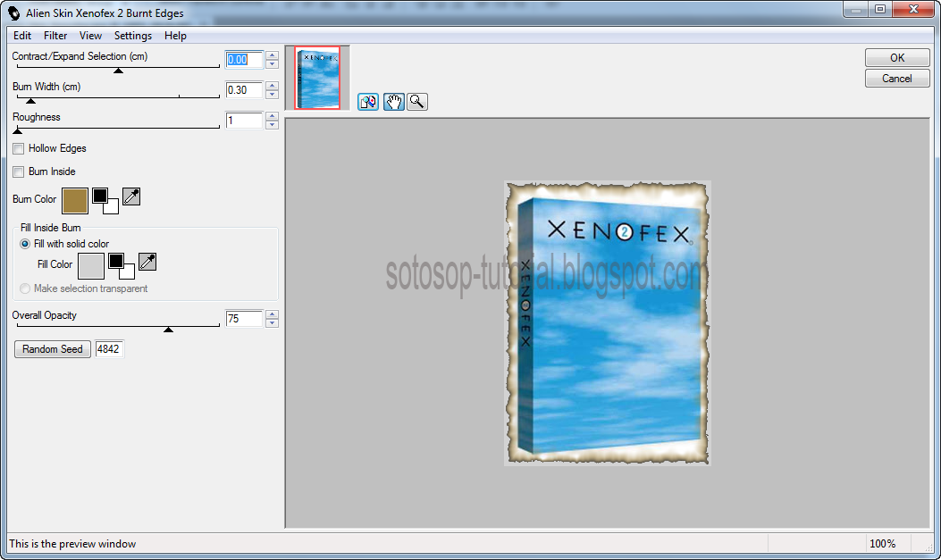This screenshot has height=560, width=941.
Task: Select Make selection transparent option
Action: pos(25,288)
